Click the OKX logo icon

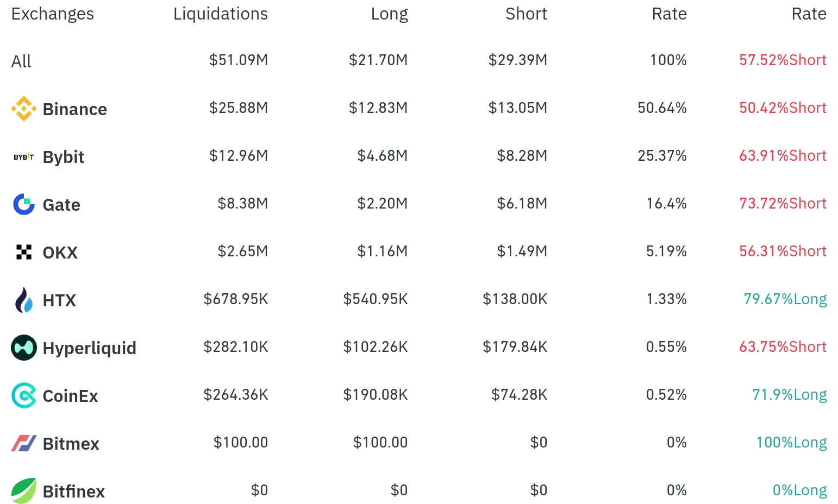pyautogui.click(x=24, y=253)
